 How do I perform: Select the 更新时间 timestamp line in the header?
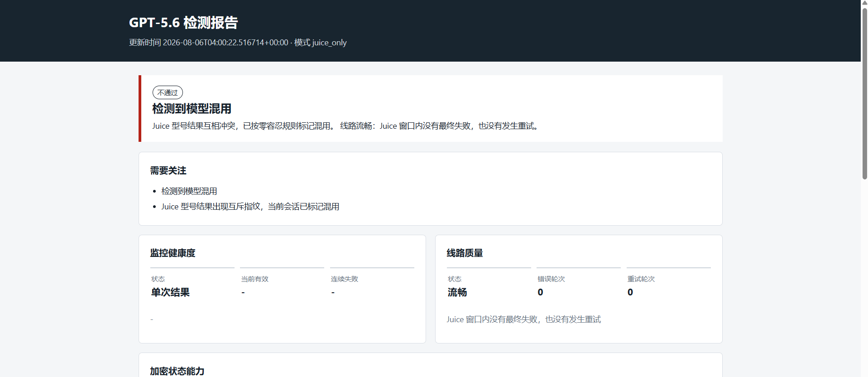coord(238,43)
